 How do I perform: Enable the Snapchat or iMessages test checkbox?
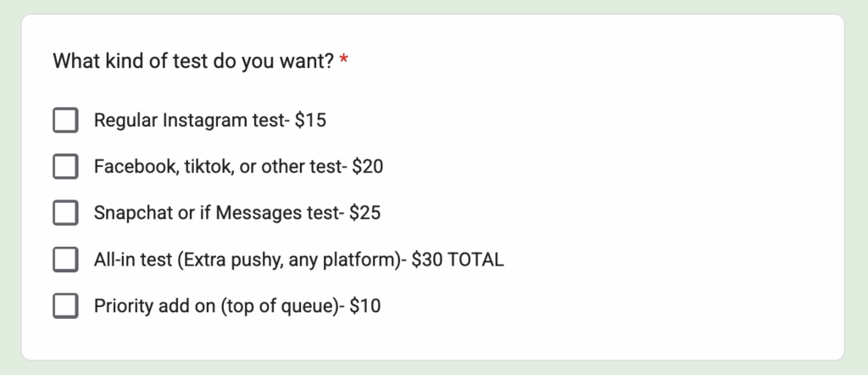point(65,213)
